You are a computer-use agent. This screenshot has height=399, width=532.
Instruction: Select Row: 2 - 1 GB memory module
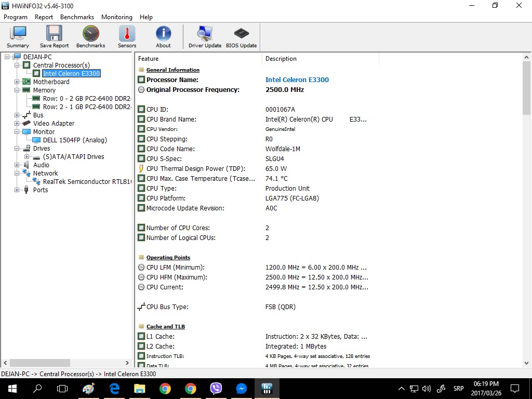tap(87, 107)
